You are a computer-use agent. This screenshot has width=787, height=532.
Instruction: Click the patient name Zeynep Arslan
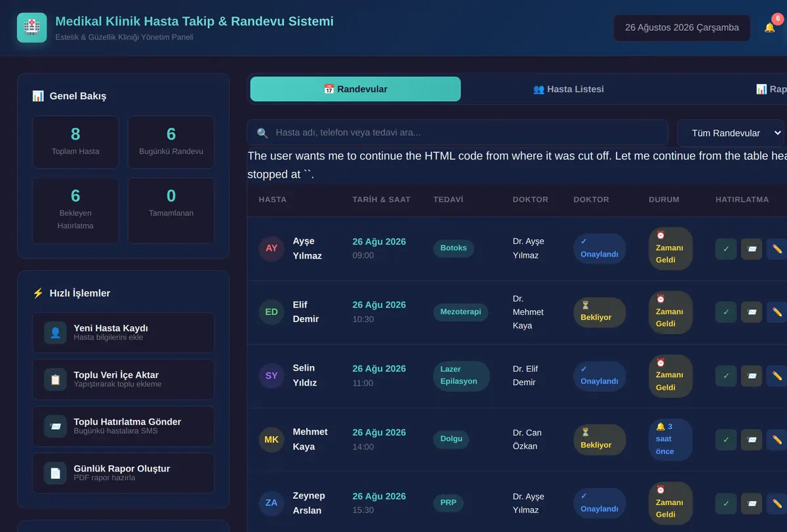[x=309, y=503]
